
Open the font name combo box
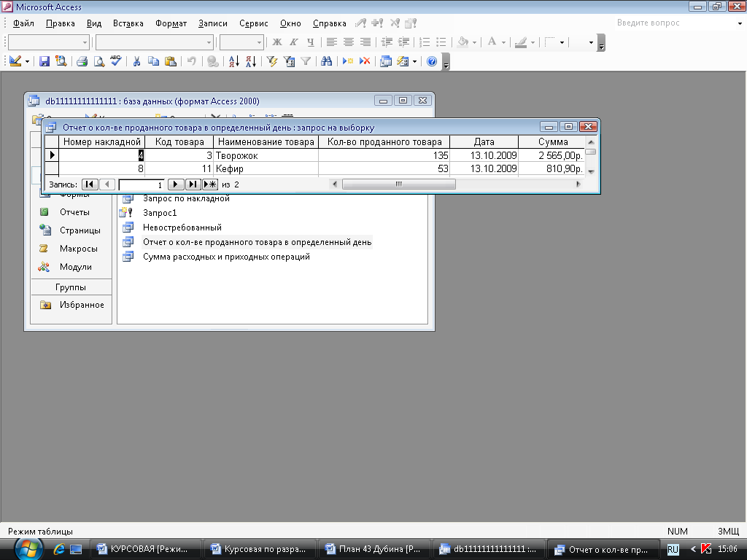(x=155, y=42)
